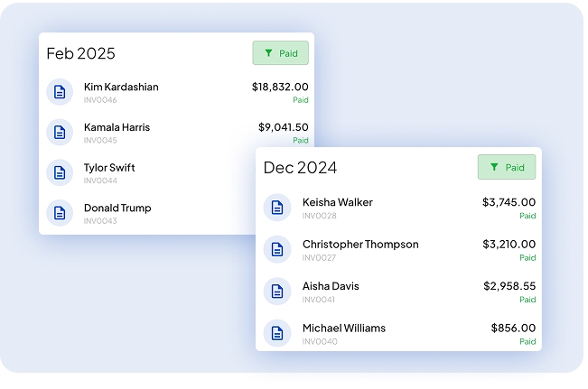Click the $856.00 amount
588x389 pixels.
click(x=513, y=329)
